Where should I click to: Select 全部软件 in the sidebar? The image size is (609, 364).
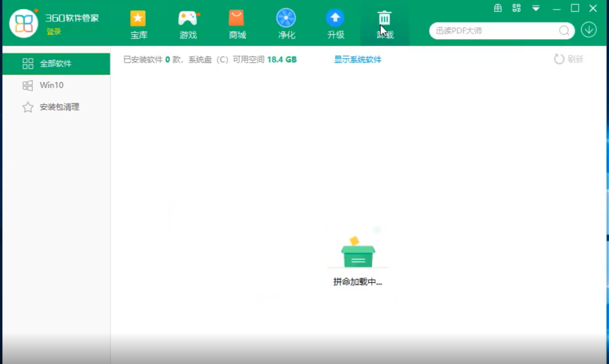point(56,63)
